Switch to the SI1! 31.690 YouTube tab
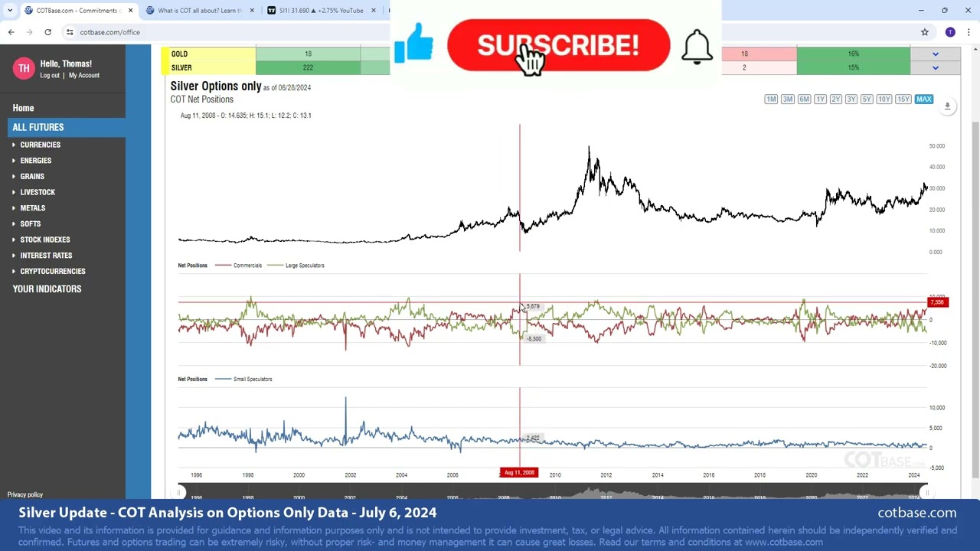This screenshot has width=980, height=551. click(x=322, y=11)
